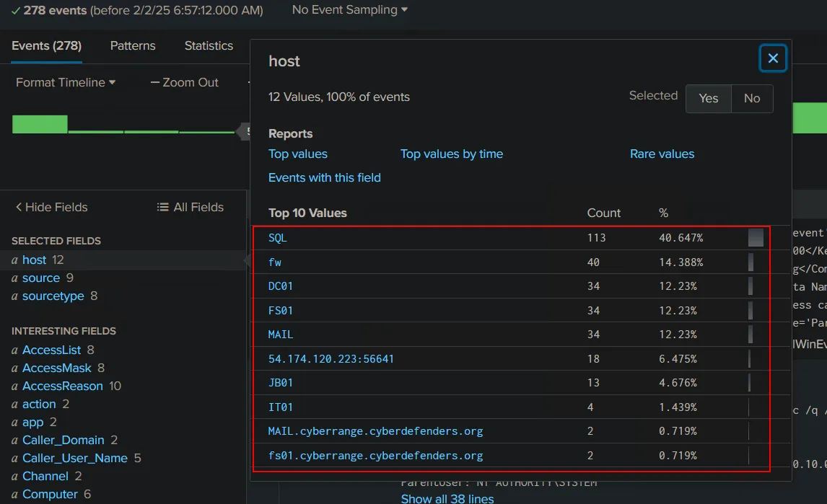Select the 54.174.120.223:56641 host value
The image size is (827, 504).
click(x=331, y=358)
